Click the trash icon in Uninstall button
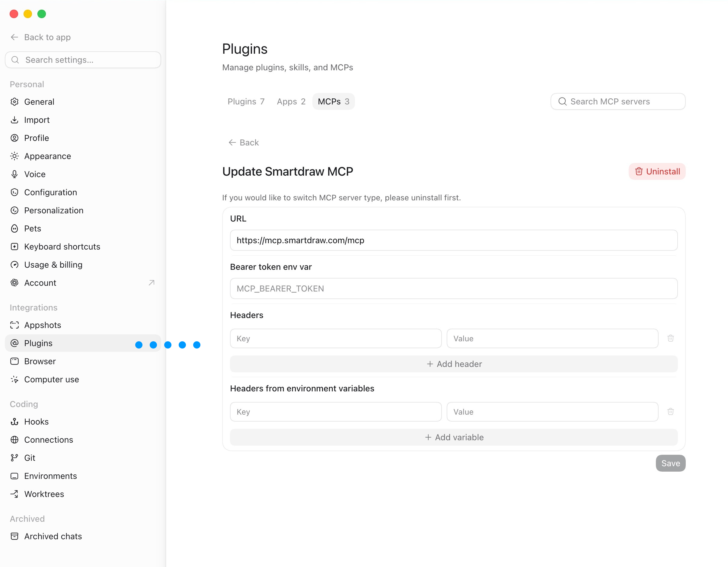 [x=639, y=171]
